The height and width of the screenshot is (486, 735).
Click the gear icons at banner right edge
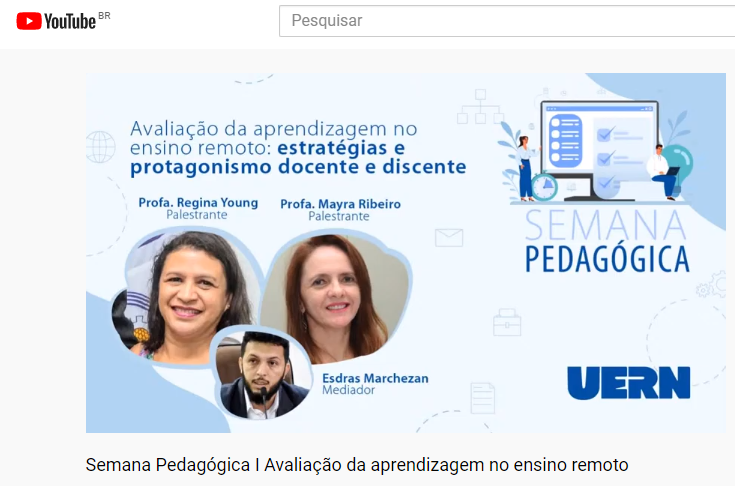(711, 285)
